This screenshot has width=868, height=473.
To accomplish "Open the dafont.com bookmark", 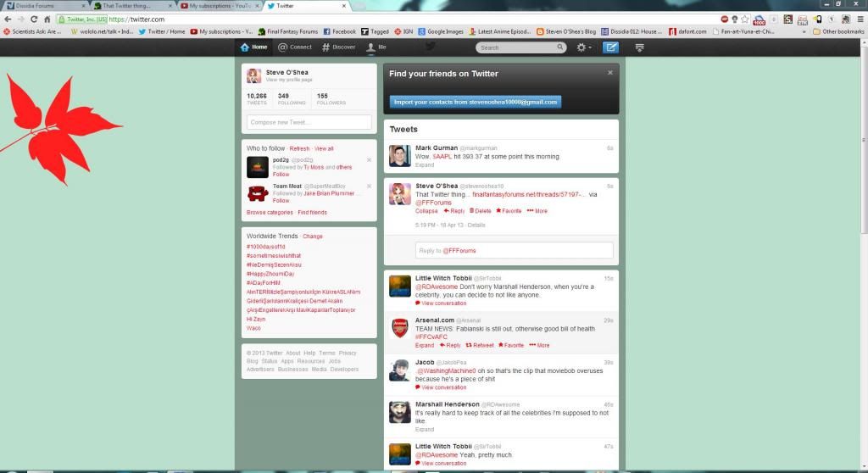I will click(687, 31).
